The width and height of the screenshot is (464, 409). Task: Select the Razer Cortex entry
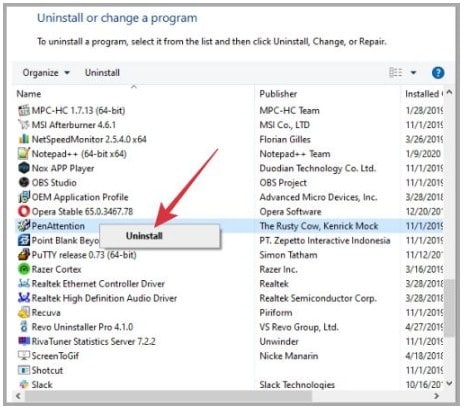tap(56, 269)
